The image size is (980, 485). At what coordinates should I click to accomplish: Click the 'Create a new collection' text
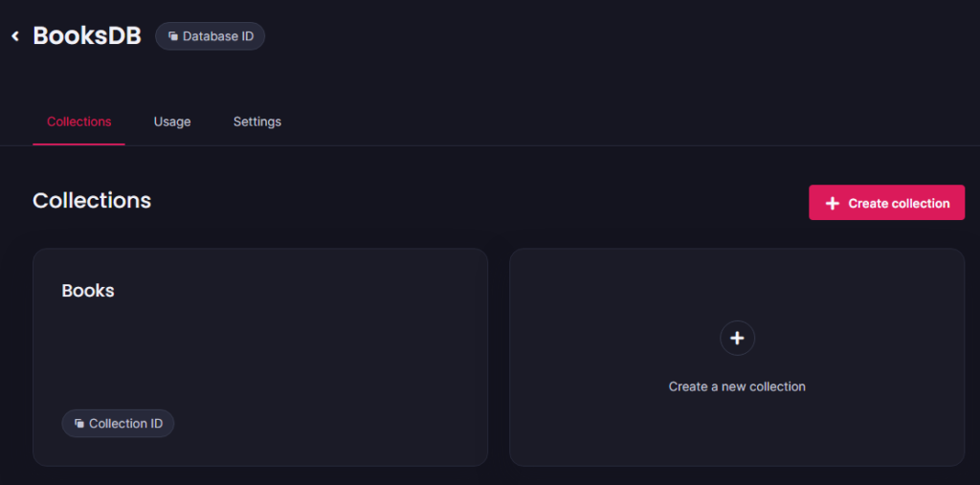click(737, 386)
